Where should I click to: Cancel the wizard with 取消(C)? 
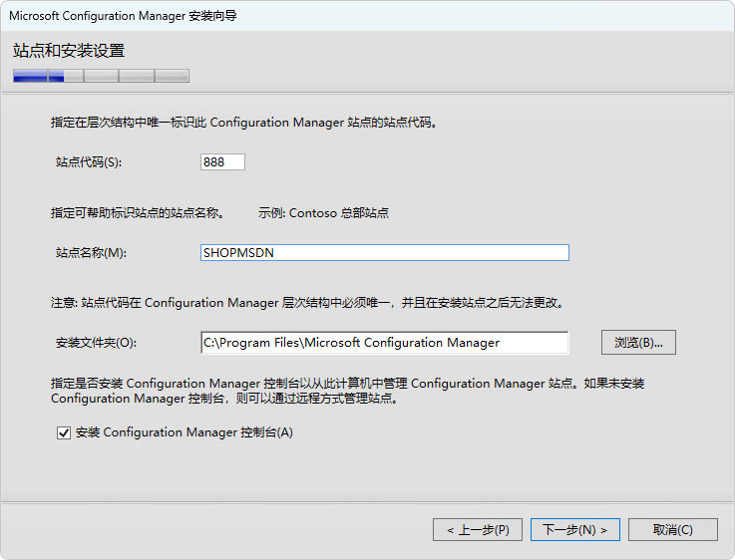(x=673, y=529)
